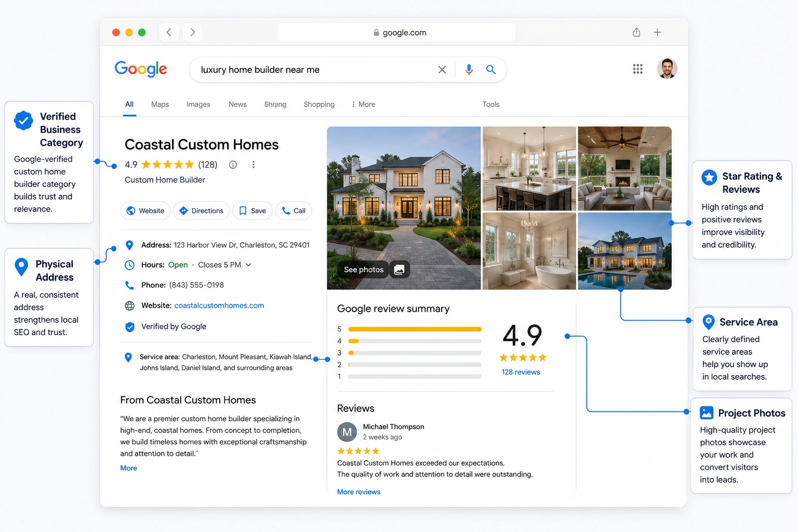
Task: Open the account profile avatar
Action: [x=667, y=69]
